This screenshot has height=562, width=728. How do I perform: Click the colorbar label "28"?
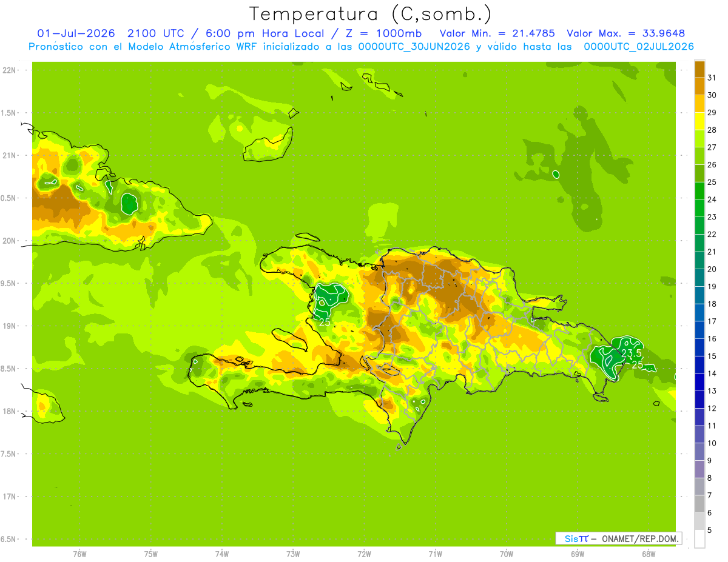click(712, 130)
